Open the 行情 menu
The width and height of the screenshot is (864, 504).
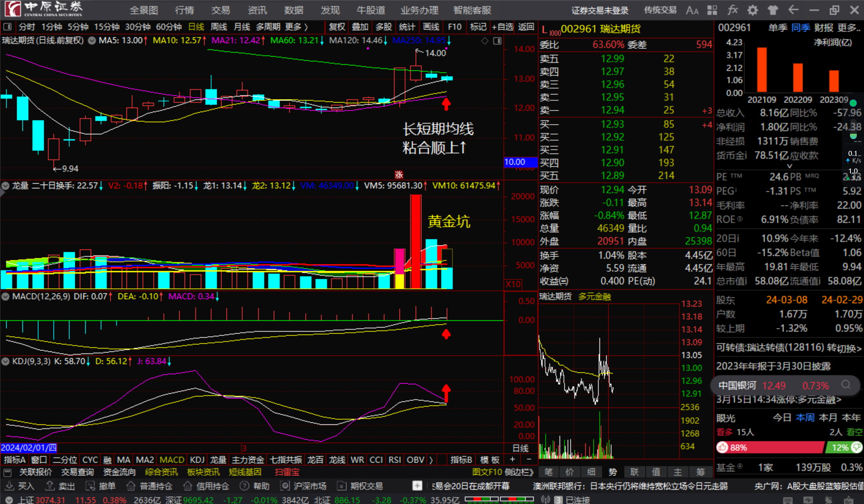184,10
